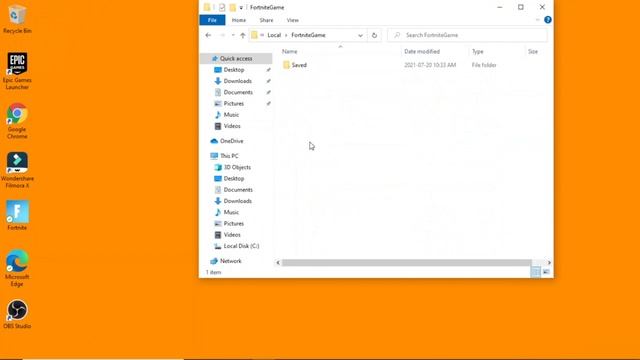Open Explorer Help question mark icon
The width and height of the screenshot is (640, 360).
(x=548, y=20)
